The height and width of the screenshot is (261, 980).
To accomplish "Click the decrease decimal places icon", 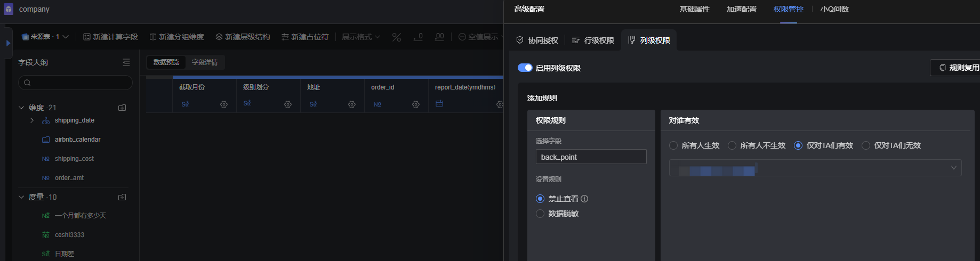I will click(418, 37).
